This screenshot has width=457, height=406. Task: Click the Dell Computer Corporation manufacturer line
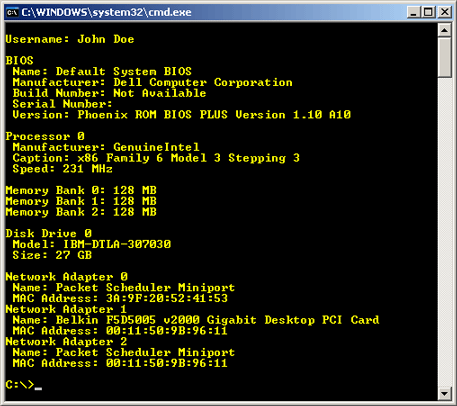tap(152, 82)
